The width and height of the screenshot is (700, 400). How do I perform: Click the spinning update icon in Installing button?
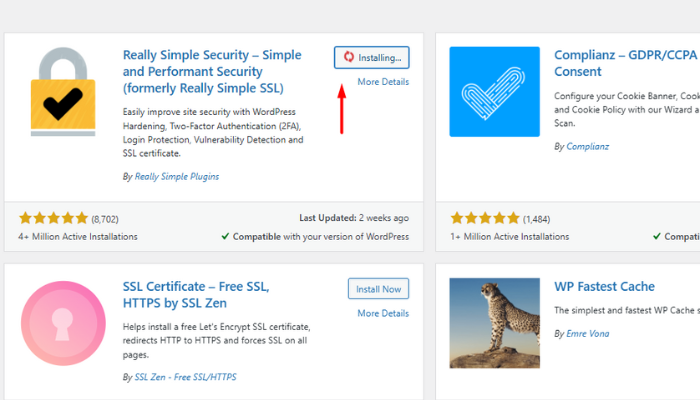click(348, 57)
